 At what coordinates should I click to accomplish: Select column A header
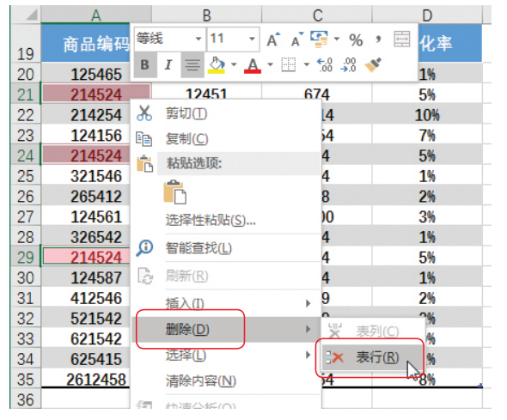point(96,15)
